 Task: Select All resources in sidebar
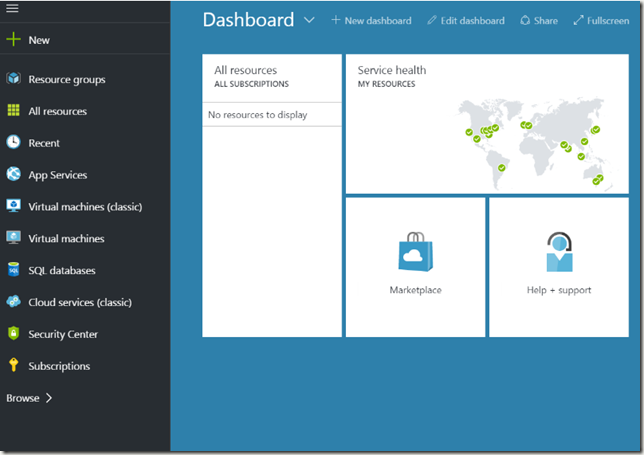pos(58,111)
